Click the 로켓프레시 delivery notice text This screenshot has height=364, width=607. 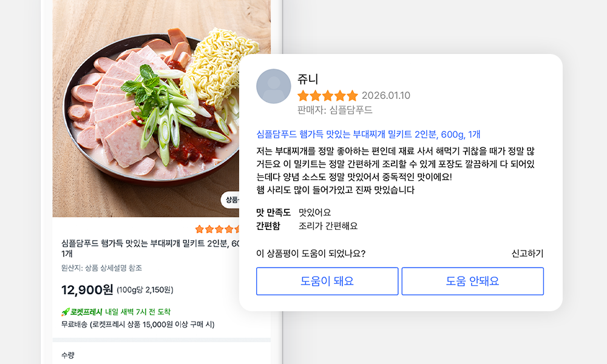pyautogui.click(x=120, y=312)
